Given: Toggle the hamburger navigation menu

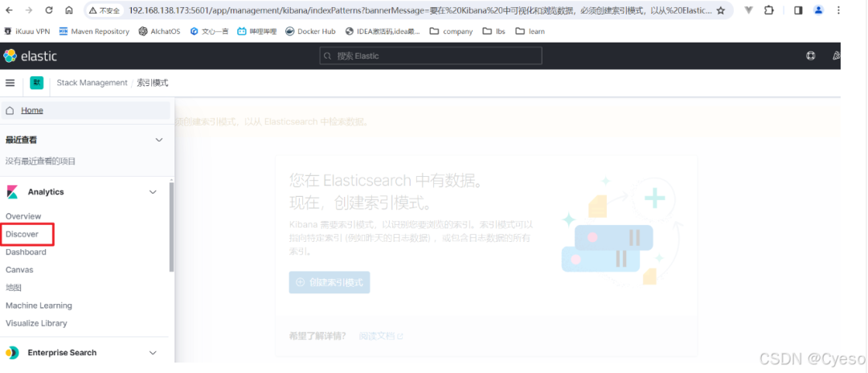Looking at the screenshot, I should tap(10, 83).
